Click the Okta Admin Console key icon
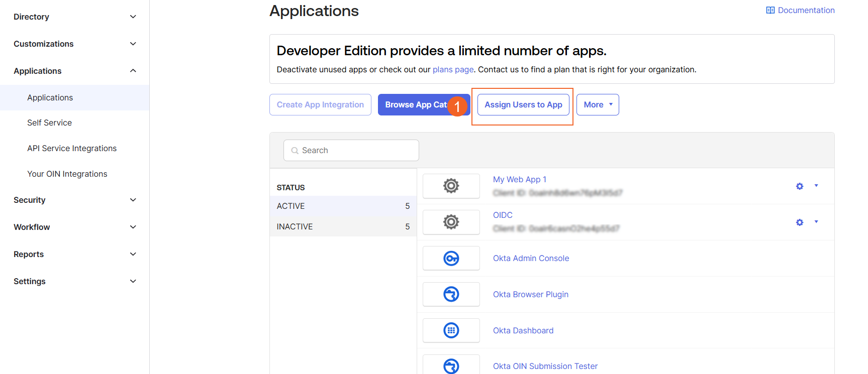The image size is (868, 374). [451, 258]
